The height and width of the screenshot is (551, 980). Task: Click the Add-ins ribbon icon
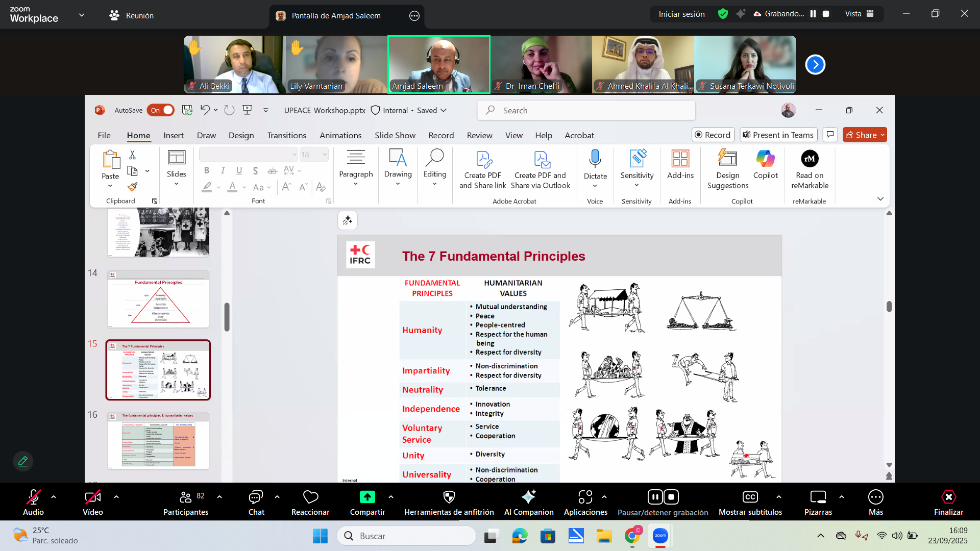(680, 159)
